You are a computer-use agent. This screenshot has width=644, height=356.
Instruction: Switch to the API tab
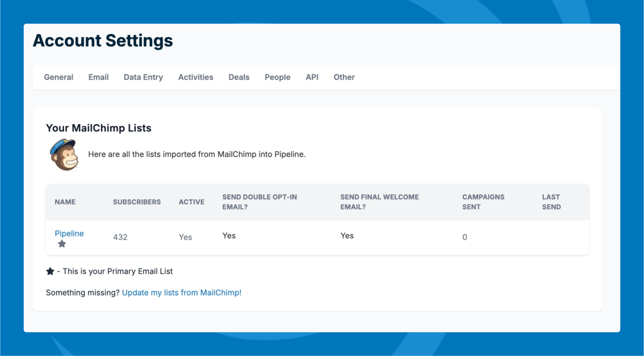pos(312,77)
